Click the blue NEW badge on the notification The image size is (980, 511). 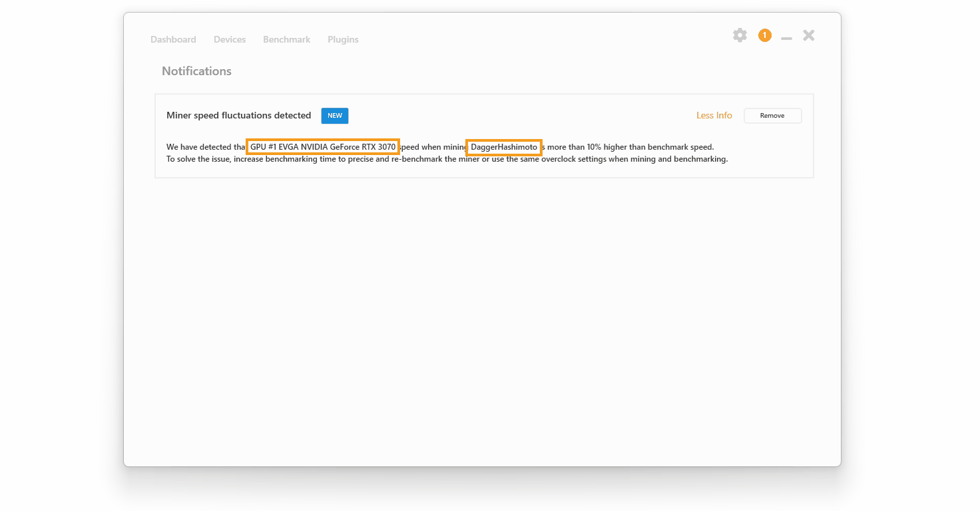click(334, 115)
